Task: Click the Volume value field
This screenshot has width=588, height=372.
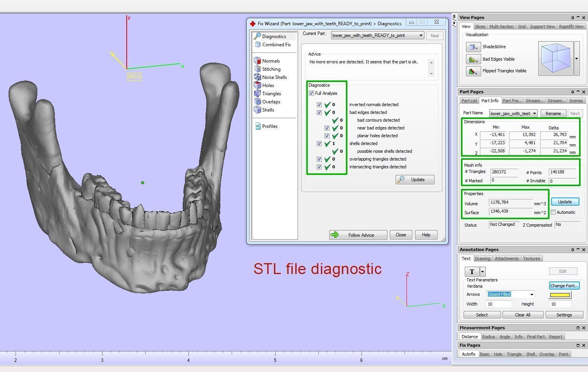Action: point(511,203)
